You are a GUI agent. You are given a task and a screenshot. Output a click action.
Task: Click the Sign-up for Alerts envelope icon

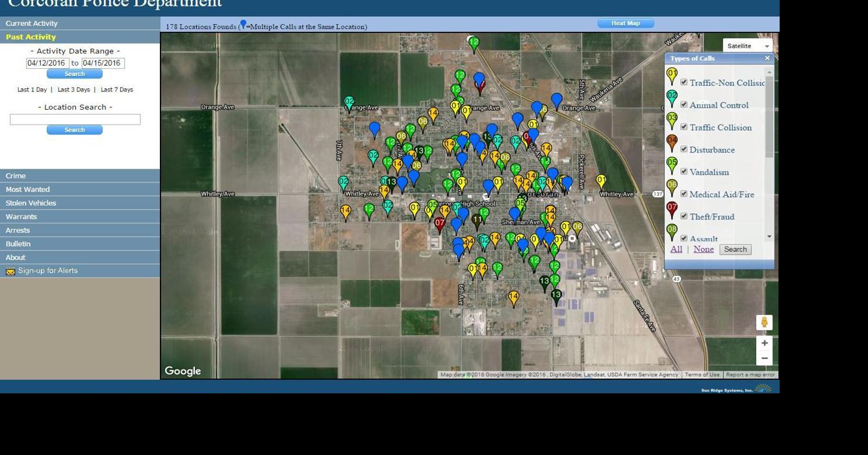pyautogui.click(x=10, y=271)
